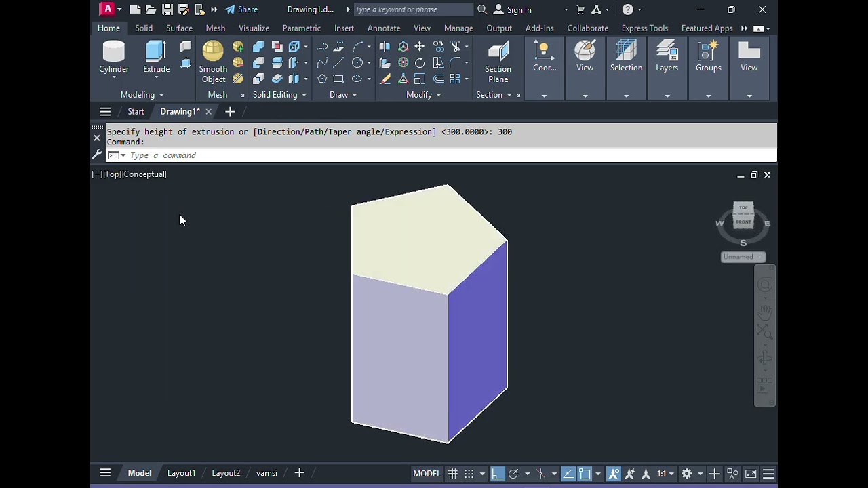Switch to the Solid ribbon tab
Image resolution: width=868 pixels, height=488 pixels.
144,28
